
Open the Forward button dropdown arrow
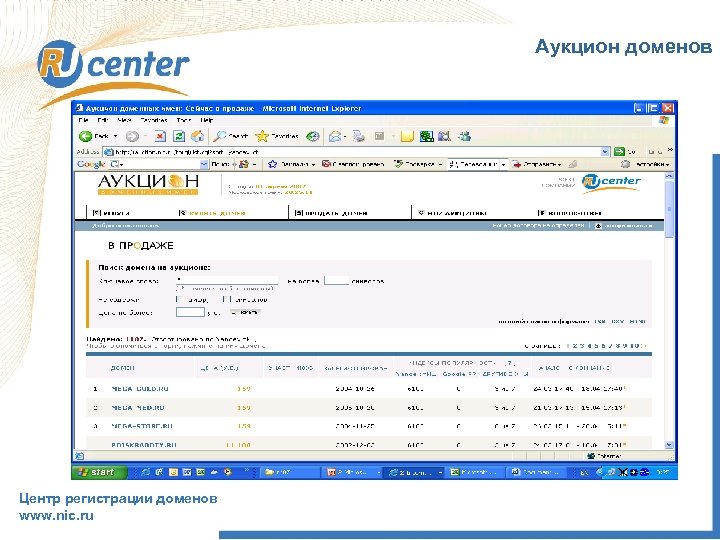(145, 136)
